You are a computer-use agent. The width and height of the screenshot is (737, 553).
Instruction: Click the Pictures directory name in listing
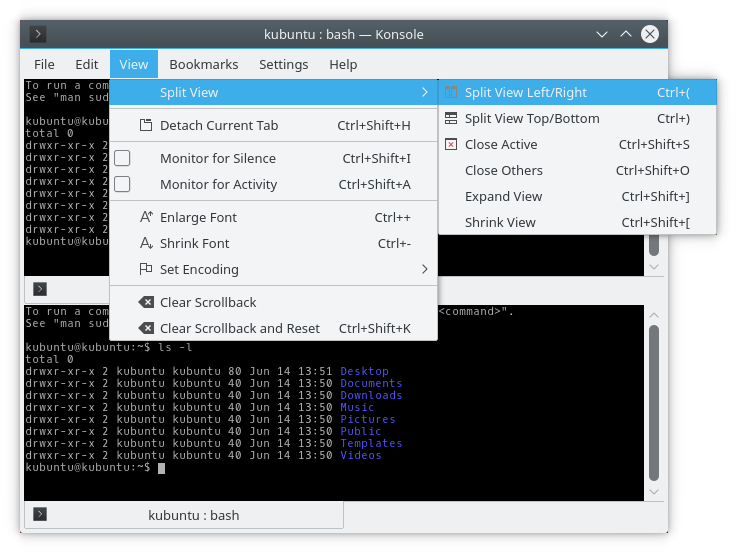tap(368, 419)
